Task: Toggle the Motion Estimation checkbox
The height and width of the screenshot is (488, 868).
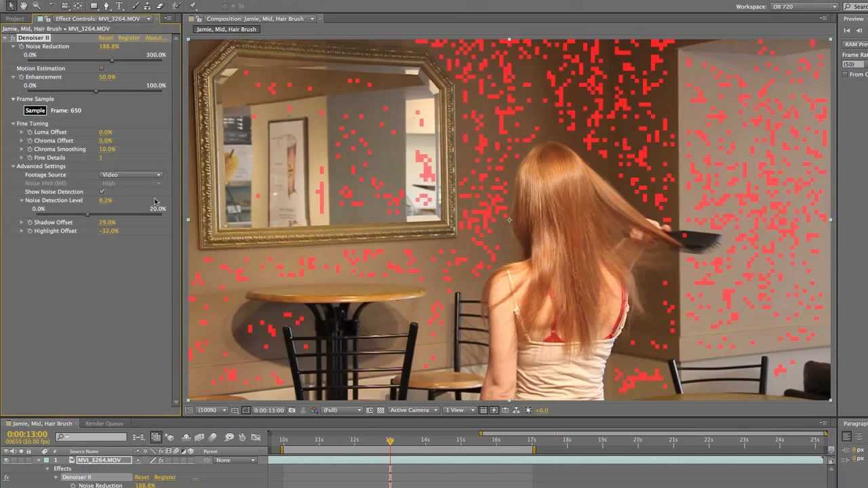Action: click(102, 68)
